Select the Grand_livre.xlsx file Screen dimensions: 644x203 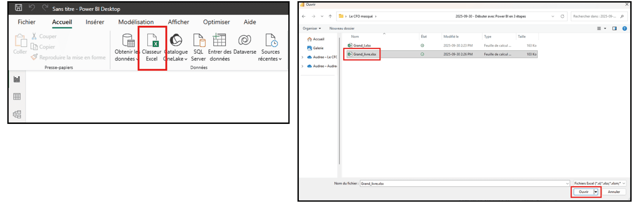coord(364,54)
